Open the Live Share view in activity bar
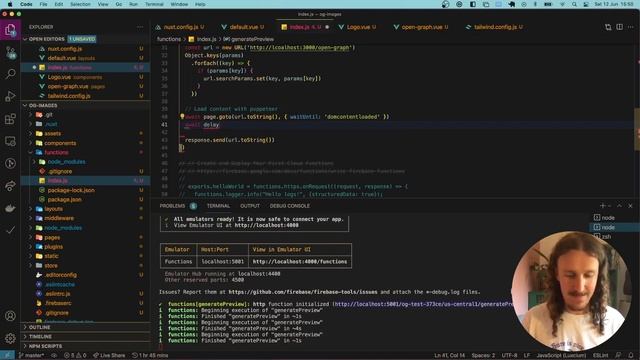Viewport: 640px width, 360px height. click(x=10, y=186)
